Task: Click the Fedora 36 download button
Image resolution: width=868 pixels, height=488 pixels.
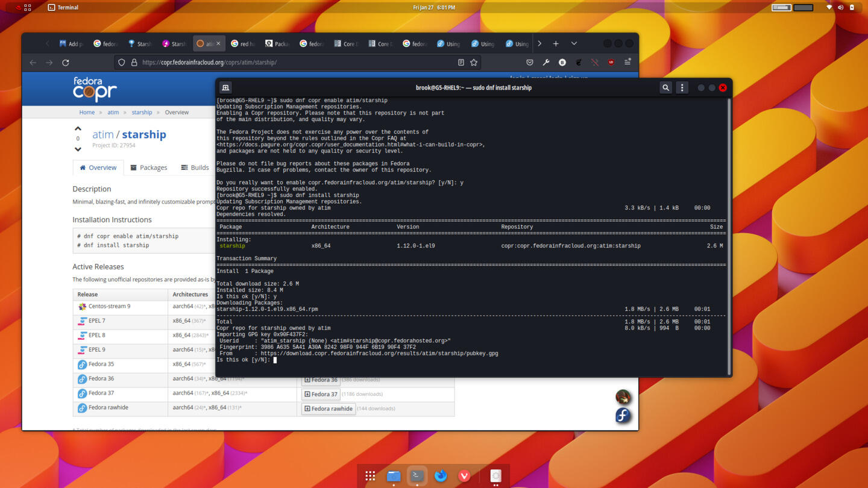Action: pos(321,380)
